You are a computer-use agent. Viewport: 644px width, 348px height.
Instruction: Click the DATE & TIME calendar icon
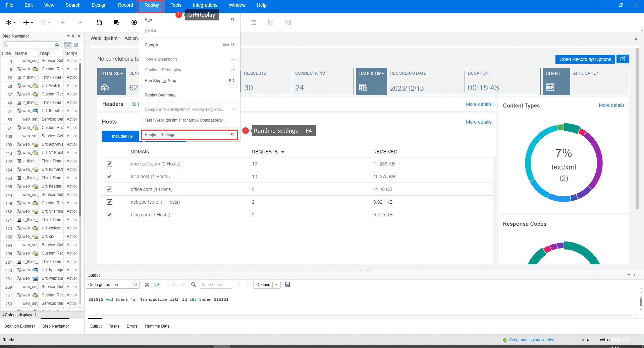pos(363,87)
